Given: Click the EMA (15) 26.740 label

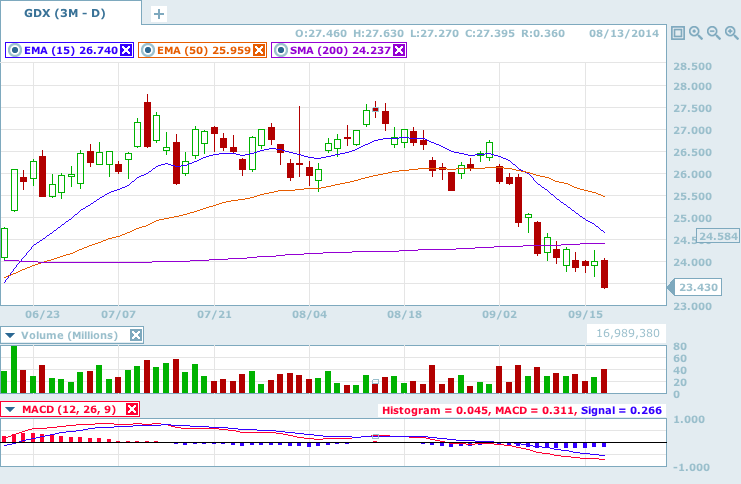Looking at the screenshot, I should tap(71, 51).
